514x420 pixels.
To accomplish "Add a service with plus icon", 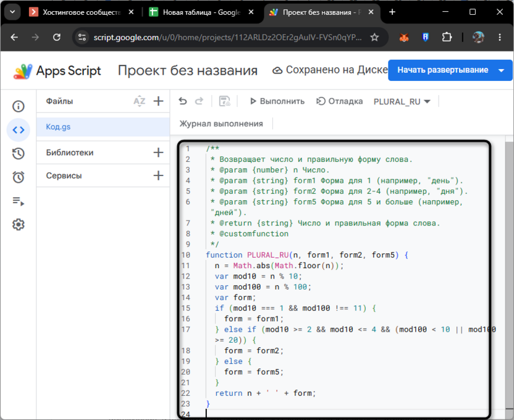I will click(158, 175).
